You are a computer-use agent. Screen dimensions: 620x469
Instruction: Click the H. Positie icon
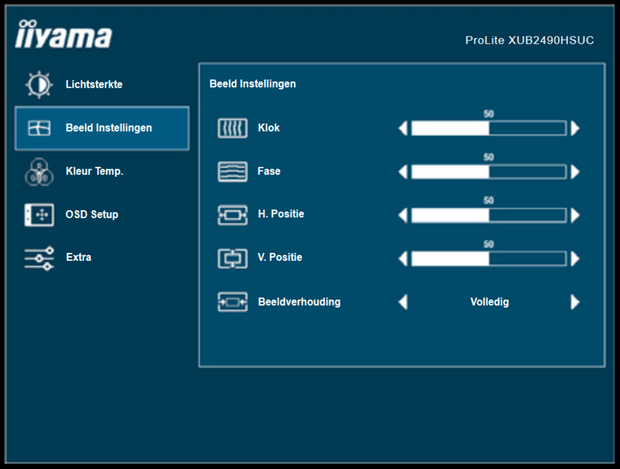point(232,215)
